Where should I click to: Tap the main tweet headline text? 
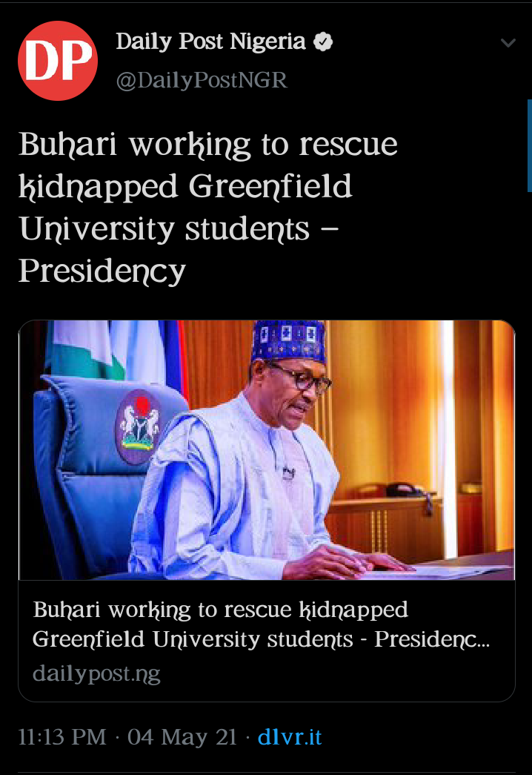(x=208, y=208)
